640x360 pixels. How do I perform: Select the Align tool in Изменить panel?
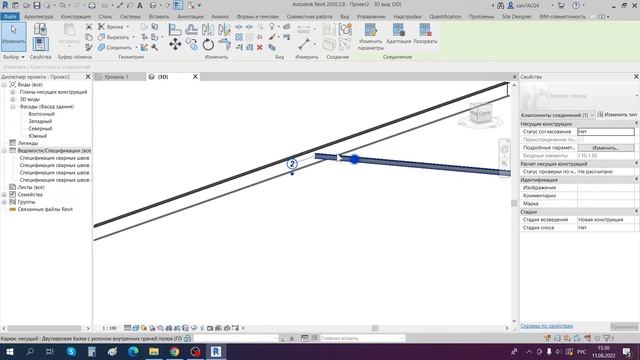click(x=175, y=29)
